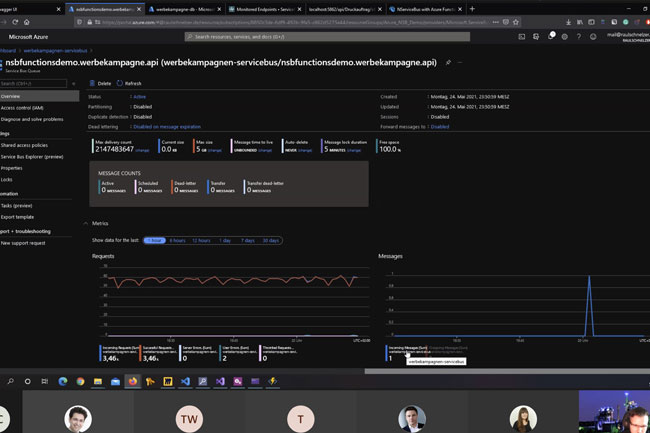Toggle the Firefox sidebar icon
The width and height of the screenshot is (650, 433).
point(592,22)
